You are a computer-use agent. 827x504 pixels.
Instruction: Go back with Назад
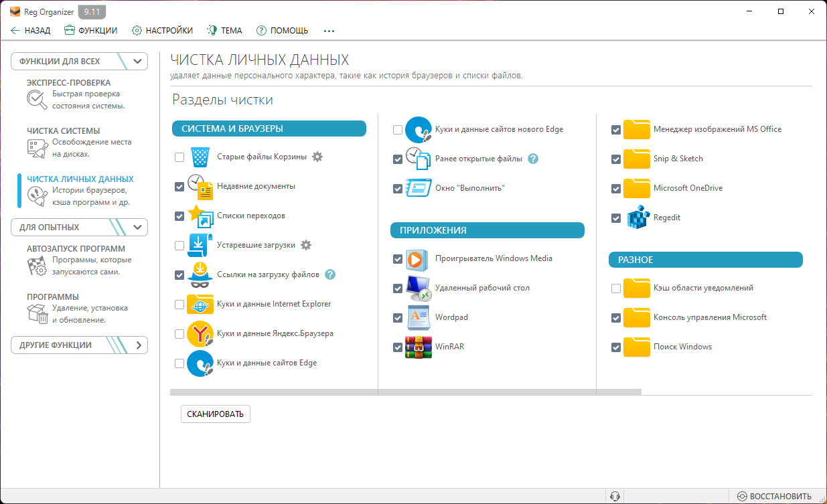point(31,31)
